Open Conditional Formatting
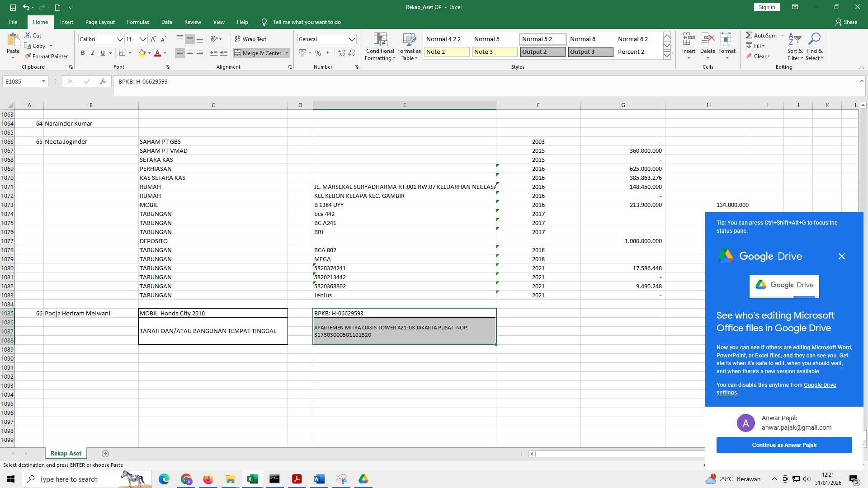Image resolution: width=868 pixels, height=488 pixels. [380, 47]
